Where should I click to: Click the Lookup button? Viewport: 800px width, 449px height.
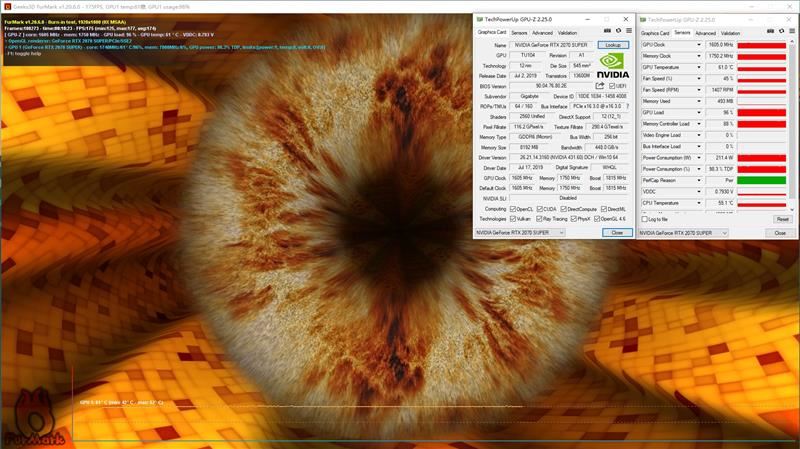[613, 45]
